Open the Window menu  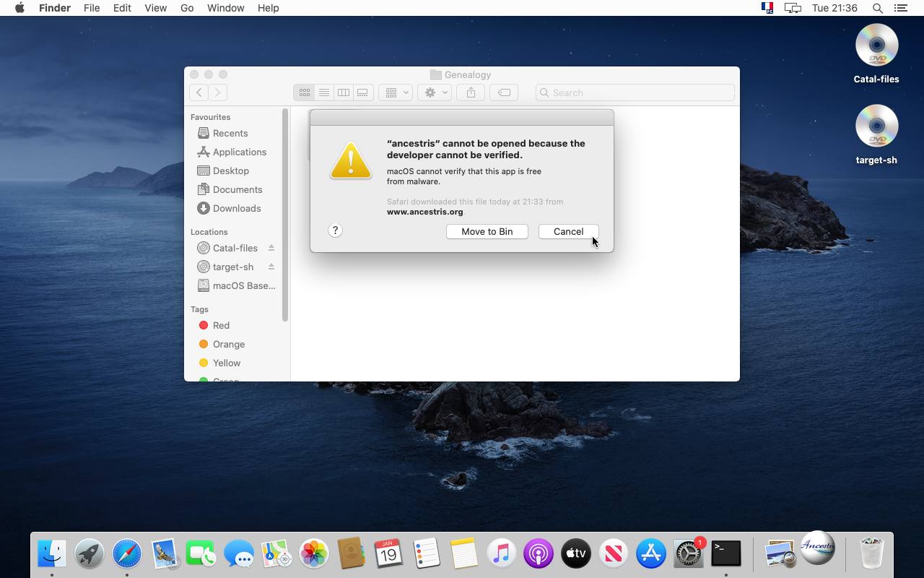click(225, 8)
